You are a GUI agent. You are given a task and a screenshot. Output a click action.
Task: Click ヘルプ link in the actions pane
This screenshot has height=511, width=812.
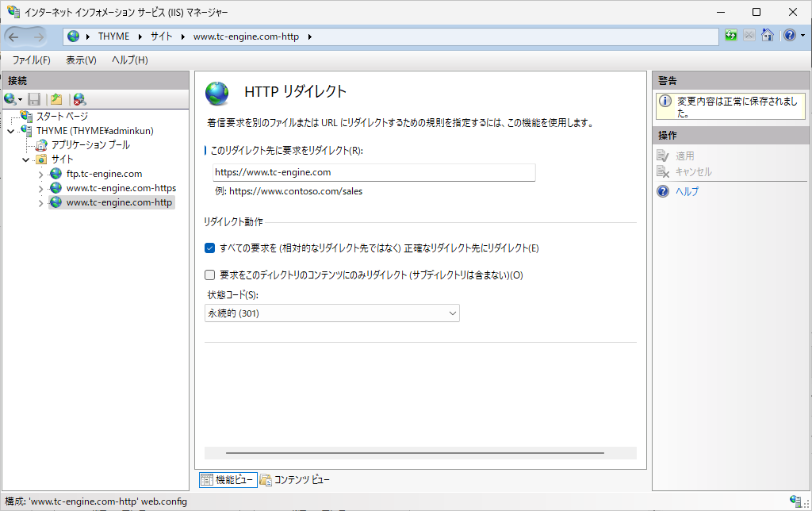coord(688,191)
